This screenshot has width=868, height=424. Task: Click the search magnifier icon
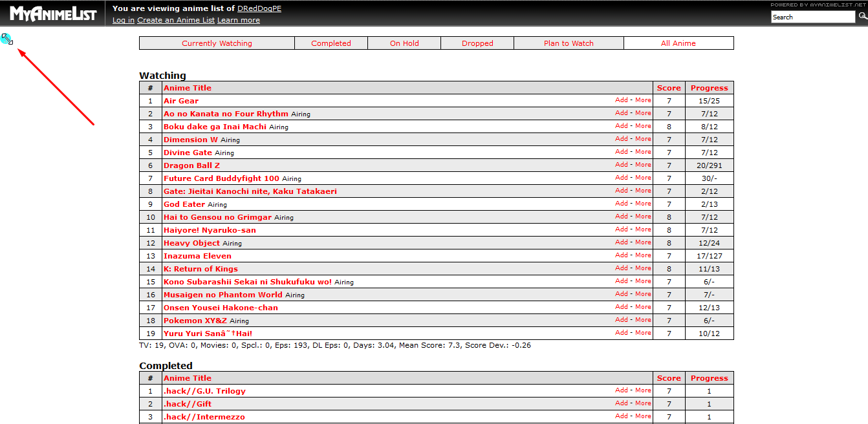point(862,17)
